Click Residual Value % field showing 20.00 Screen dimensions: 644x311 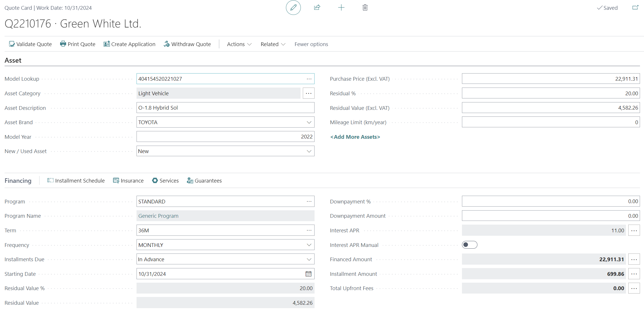(225, 288)
